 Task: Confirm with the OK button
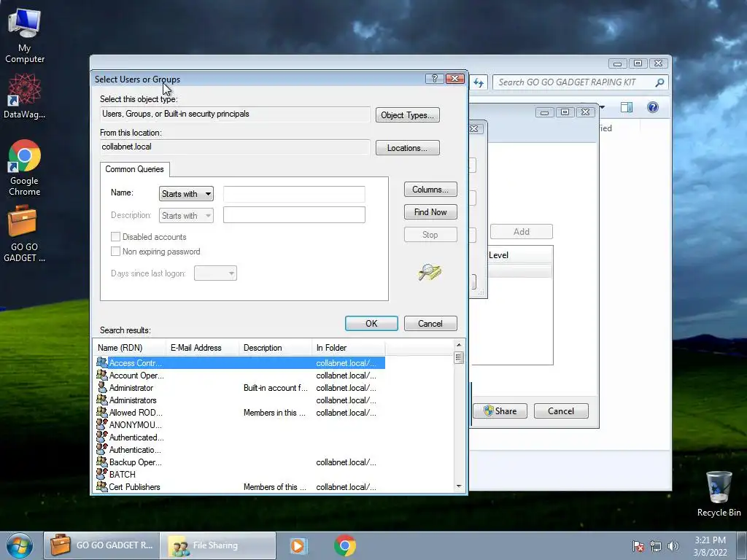point(371,323)
